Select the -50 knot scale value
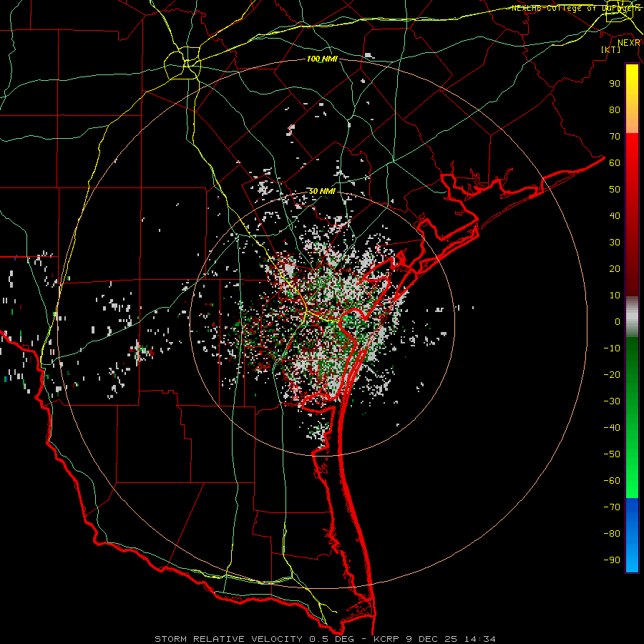The width and height of the screenshot is (644, 644). point(612,454)
